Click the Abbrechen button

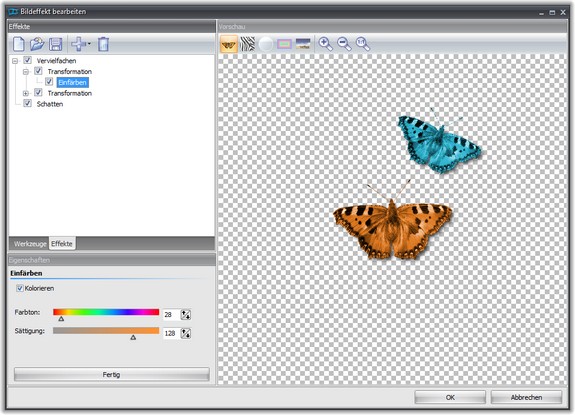click(x=526, y=397)
